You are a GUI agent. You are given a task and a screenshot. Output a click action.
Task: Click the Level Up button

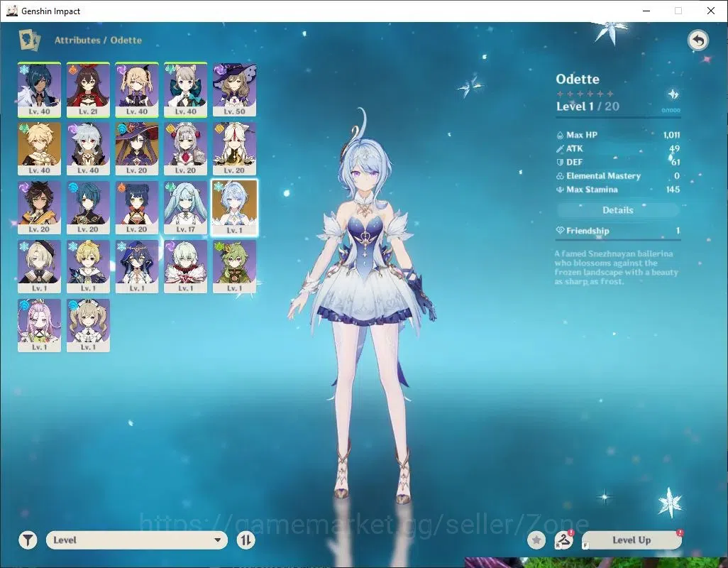pyautogui.click(x=632, y=540)
